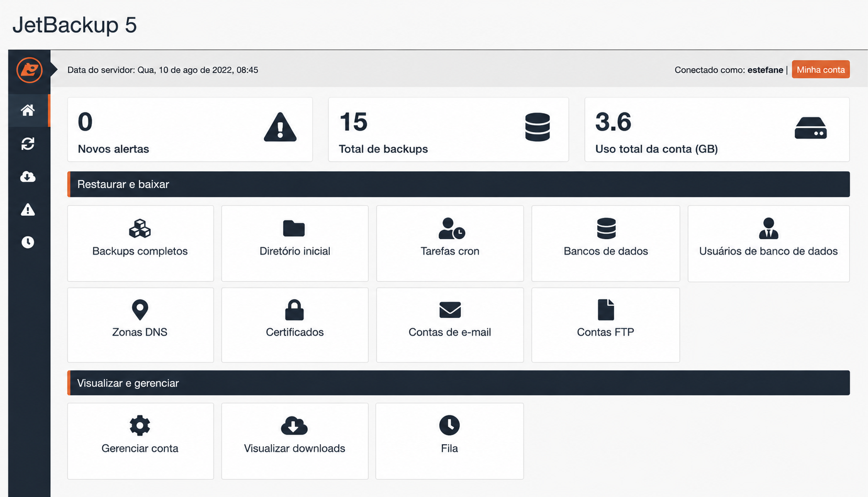This screenshot has height=497, width=868.
Task: Click the hard drive icon in Uso total
Action: pos(810,128)
